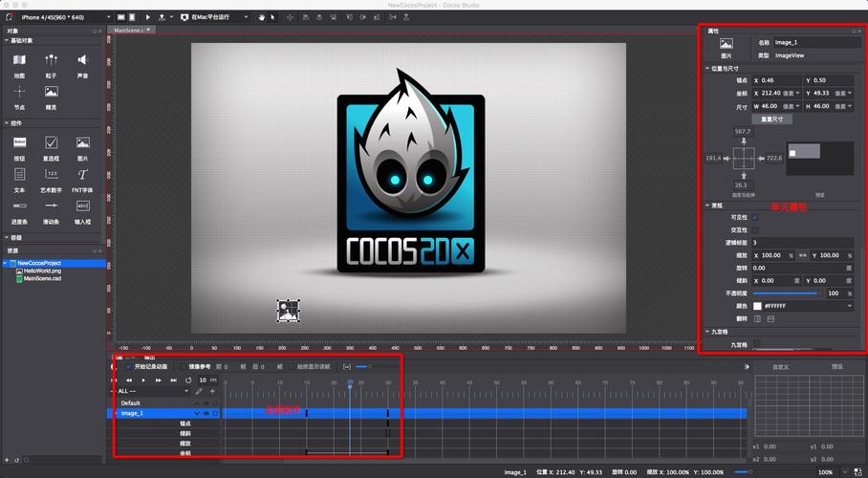The height and width of the screenshot is (478, 868).
Task: Collapse the 位置与尺寸 section
Action: pos(707,69)
